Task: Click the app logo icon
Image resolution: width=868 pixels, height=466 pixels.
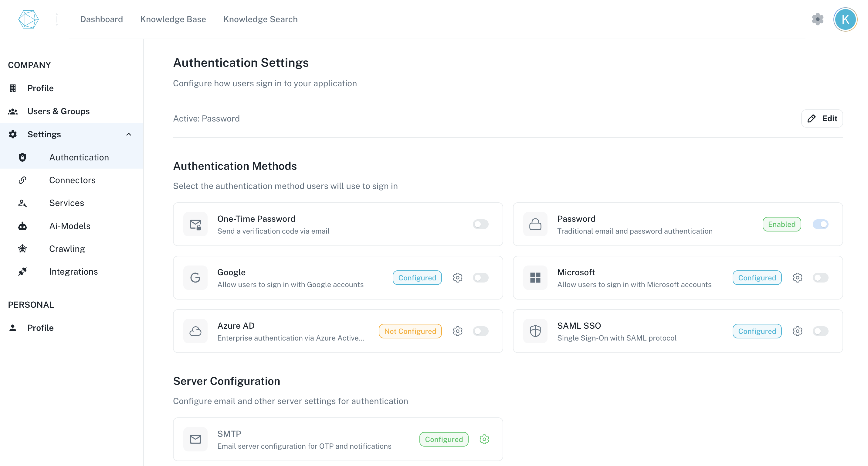Action: tap(28, 19)
